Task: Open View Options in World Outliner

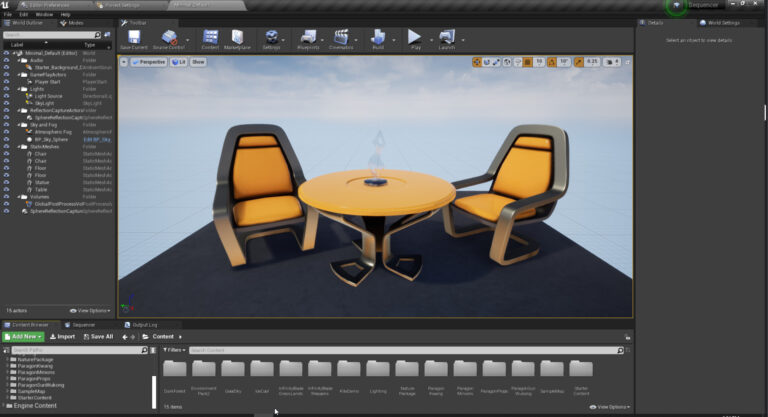Action: [90, 311]
